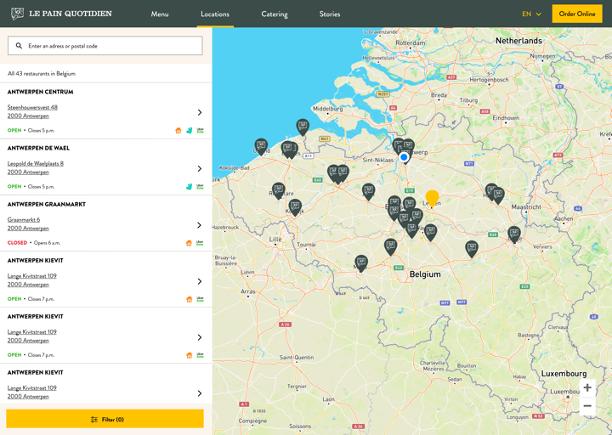Screen dimensions: 612x435
Task: Zoom in the map with plus button
Action: point(587,387)
